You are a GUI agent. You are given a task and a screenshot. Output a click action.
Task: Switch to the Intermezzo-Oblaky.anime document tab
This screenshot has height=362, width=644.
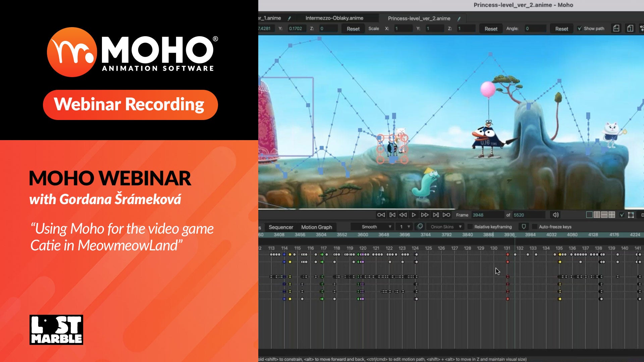(334, 18)
